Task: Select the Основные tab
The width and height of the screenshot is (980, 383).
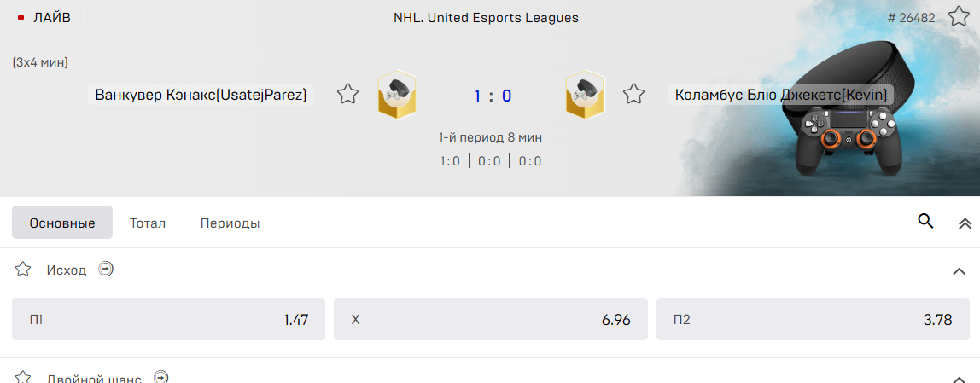Action: [62, 223]
